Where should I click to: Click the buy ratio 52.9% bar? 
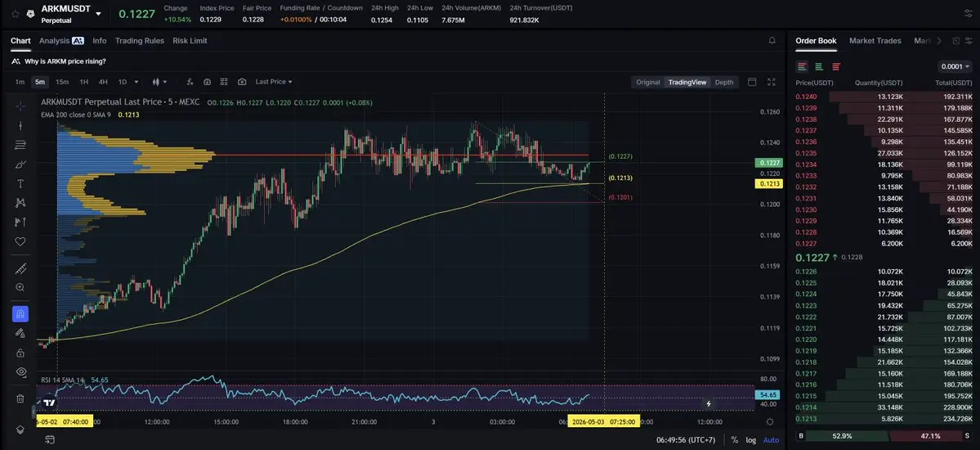(848, 435)
